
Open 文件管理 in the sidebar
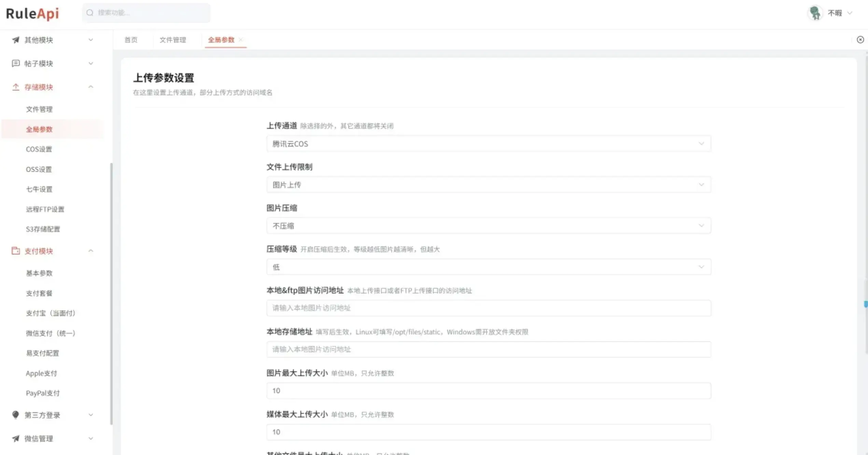coord(39,109)
